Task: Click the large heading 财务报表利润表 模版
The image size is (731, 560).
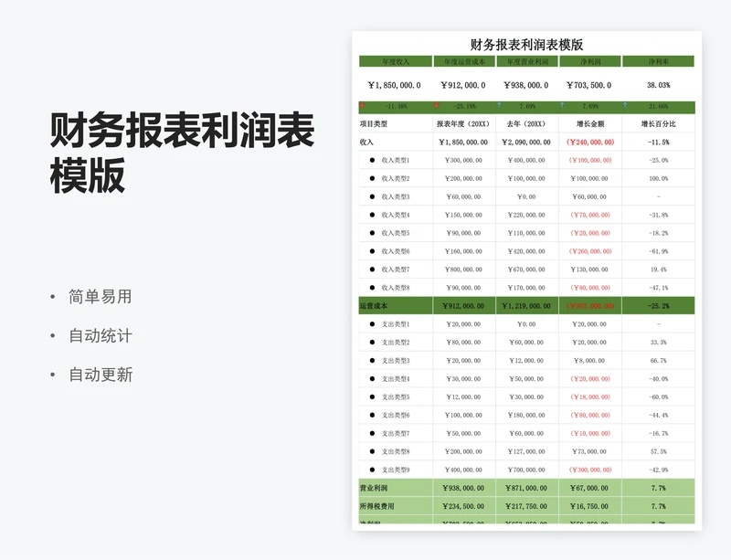Action: click(x=182, y=153)
